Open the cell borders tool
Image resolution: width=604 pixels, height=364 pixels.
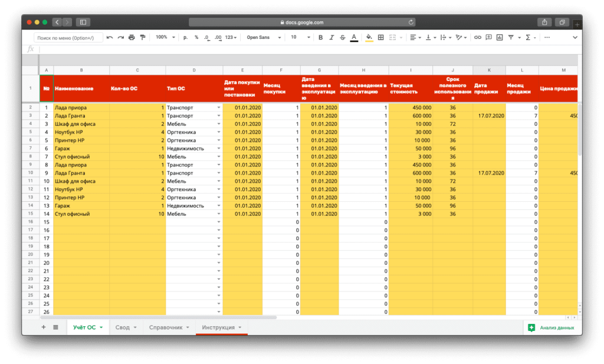381,37
